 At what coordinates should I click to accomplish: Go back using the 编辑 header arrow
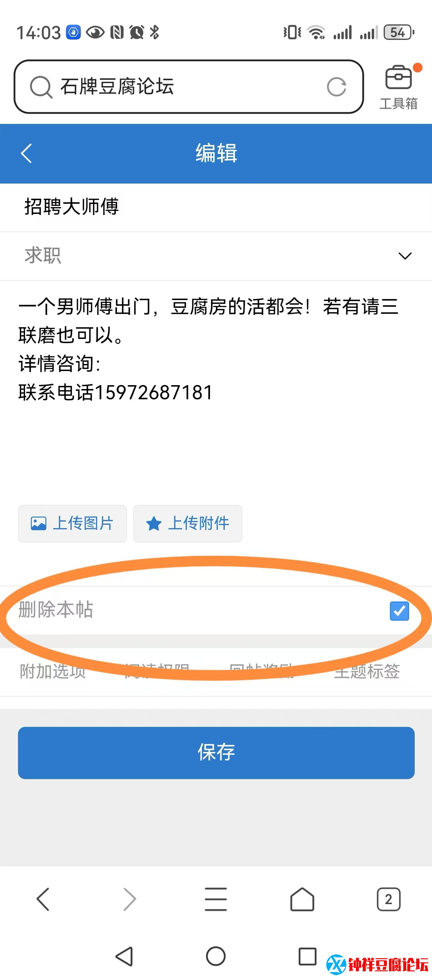pos(26,153)
